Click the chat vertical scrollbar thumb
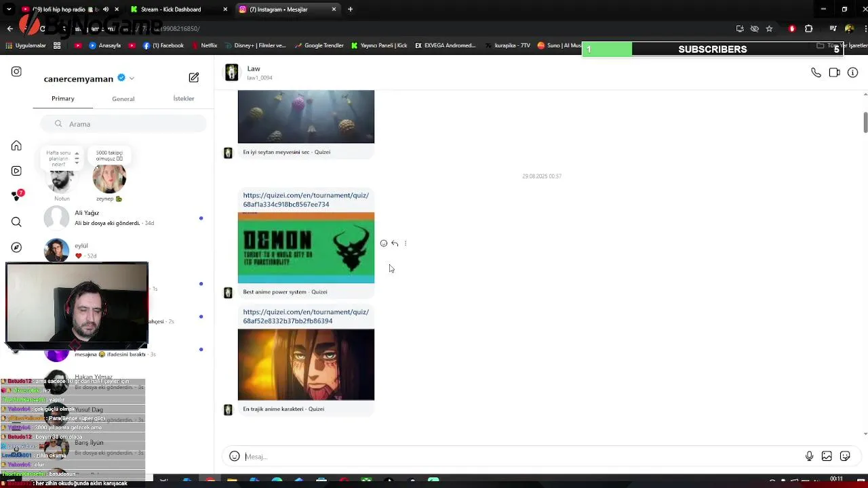868x488 pixels. 865,123
